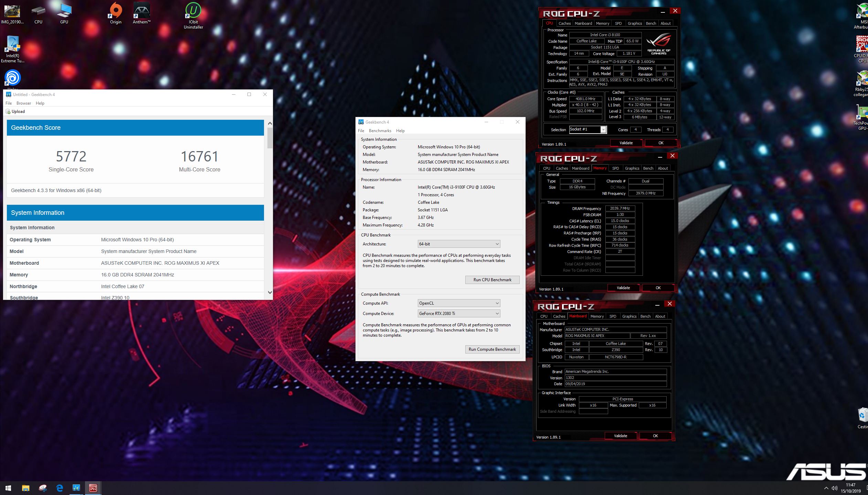
Task: Expand the Compute Device dropdown
Action: click(459, 314)
